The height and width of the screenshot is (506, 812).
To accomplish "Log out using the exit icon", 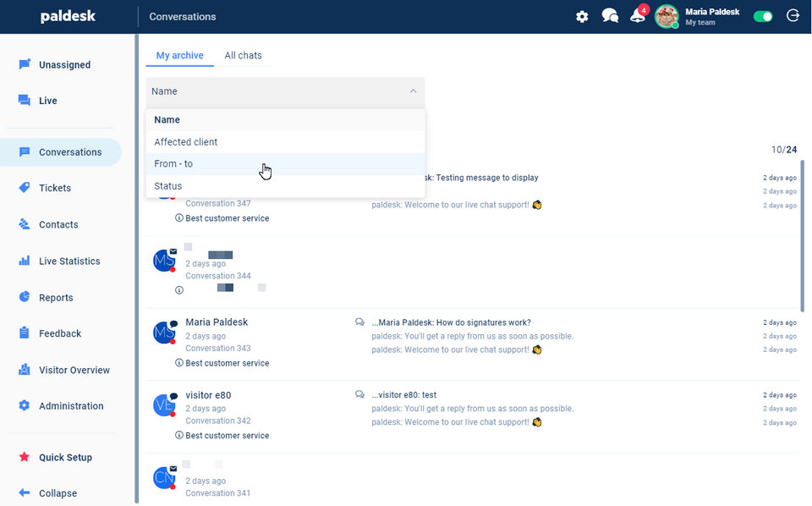I will pyautogui.click(x=793, y=16).
